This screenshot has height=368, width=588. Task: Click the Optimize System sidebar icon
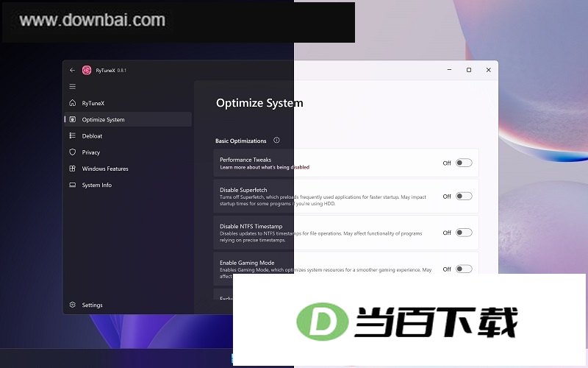[72, 119]
